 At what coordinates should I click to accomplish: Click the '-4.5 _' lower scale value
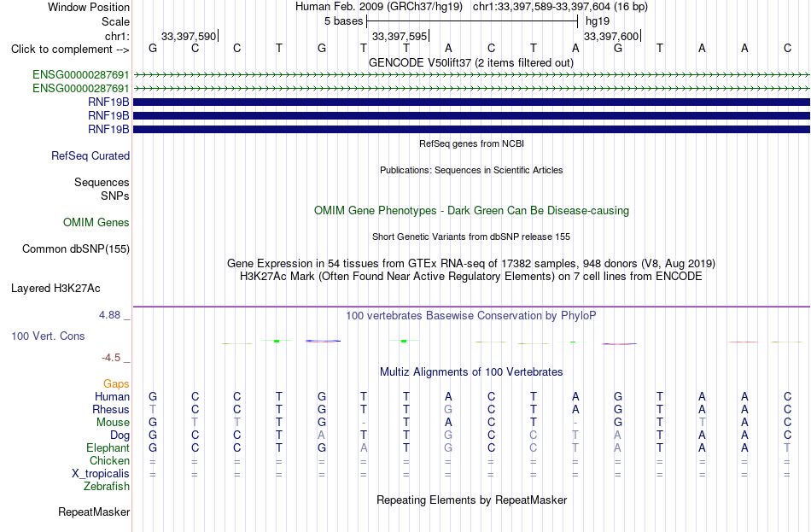tap(116, 358)
